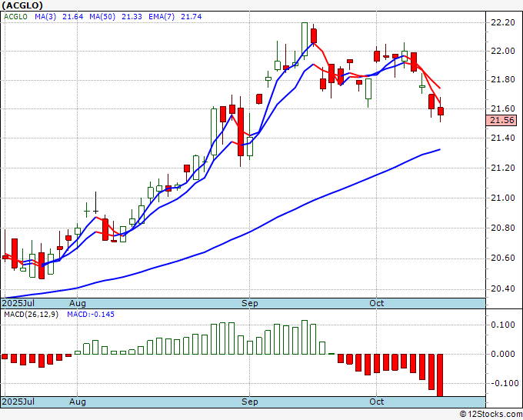Click the 21.60 price axis label
523x420 pixels.
pyautogui.click(x=503, y=108)
